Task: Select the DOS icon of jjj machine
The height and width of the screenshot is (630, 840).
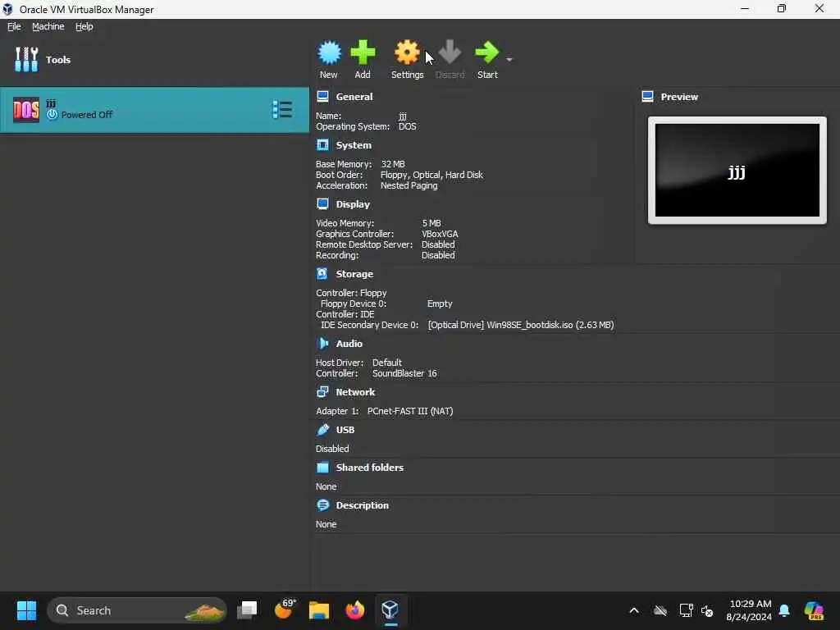Action: coord(26,110)
